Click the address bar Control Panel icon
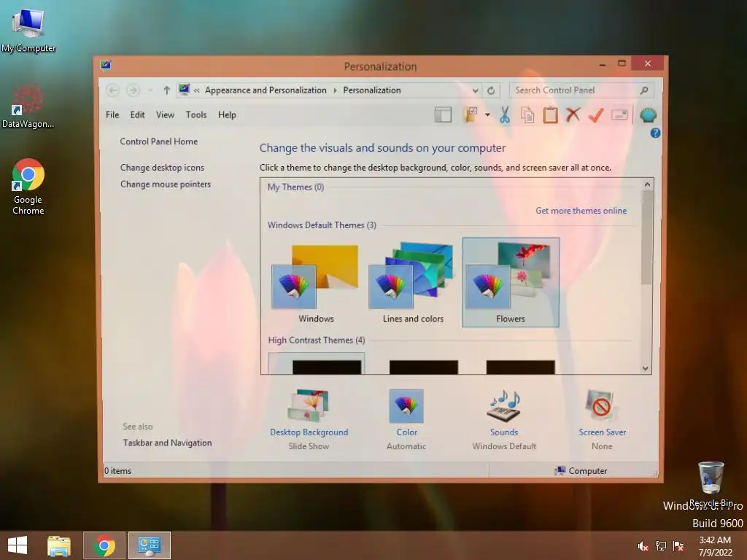The width and height of the screenshot is (747, 560). point(184,90)
